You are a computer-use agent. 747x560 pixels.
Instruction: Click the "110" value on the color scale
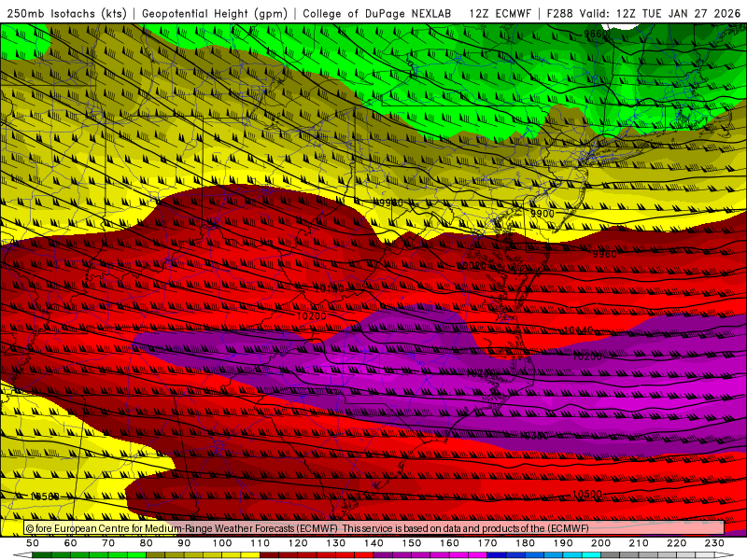261,543
